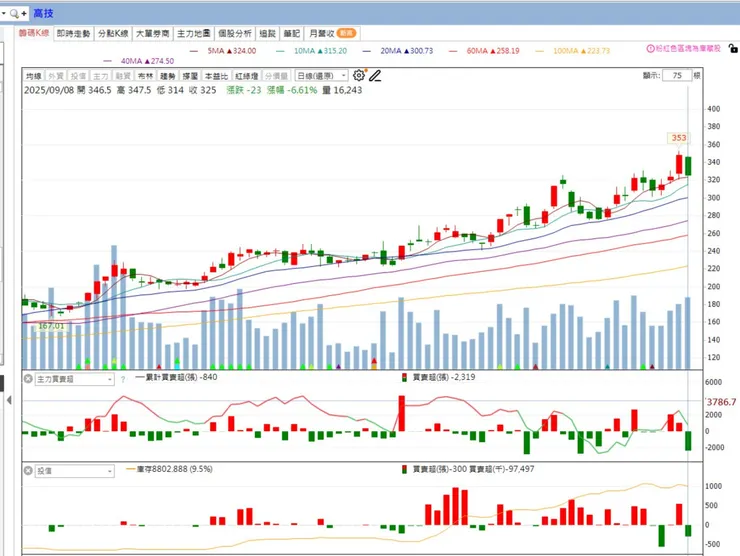Toggle the 布林 Bollinger overlay
This screenshot has height=556, width=740.
[x=145, y=76]
